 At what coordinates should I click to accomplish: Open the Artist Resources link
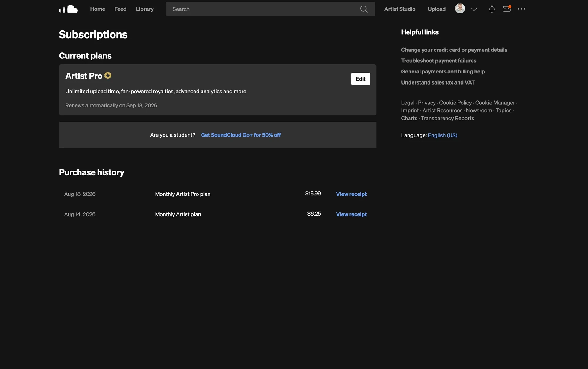[442, 111]
